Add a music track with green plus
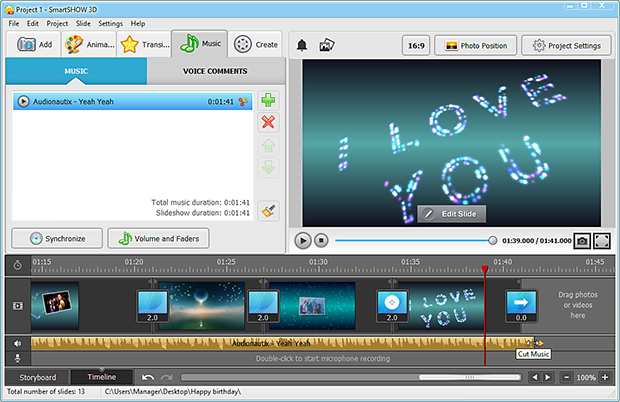Screen dimensions: 620x402 [268, 100]
